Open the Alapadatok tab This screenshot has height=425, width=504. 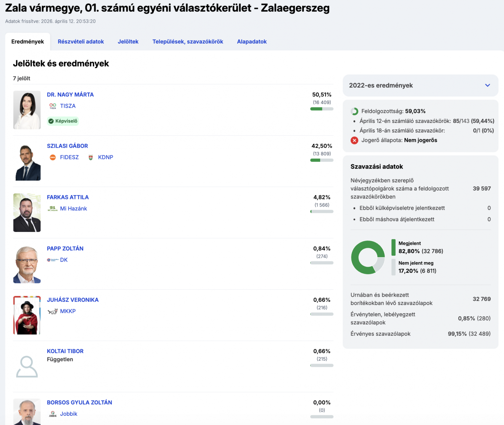pos(252,41)
